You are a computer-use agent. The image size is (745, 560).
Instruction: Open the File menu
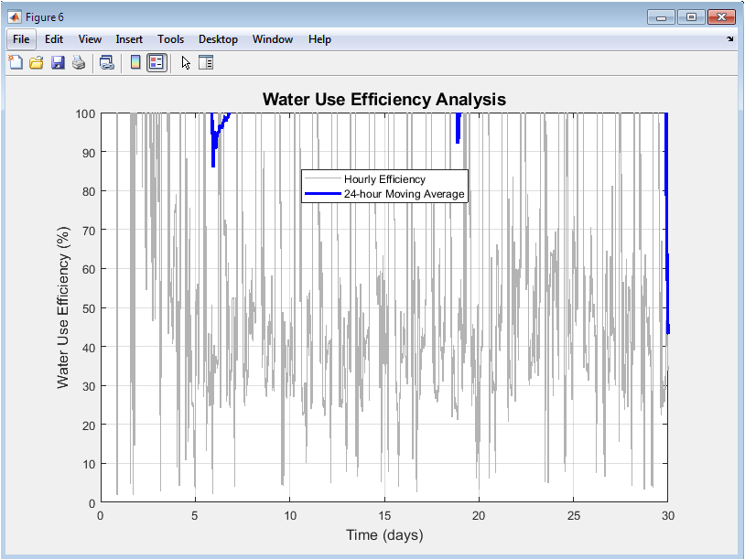[x=21, y=39]
